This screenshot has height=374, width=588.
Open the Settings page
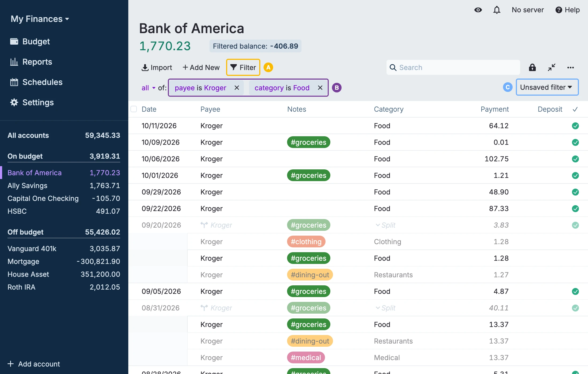(32, 102)
